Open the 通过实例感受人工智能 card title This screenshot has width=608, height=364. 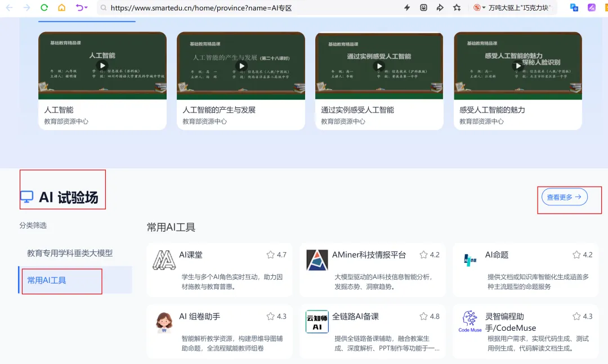coord(357,110)
